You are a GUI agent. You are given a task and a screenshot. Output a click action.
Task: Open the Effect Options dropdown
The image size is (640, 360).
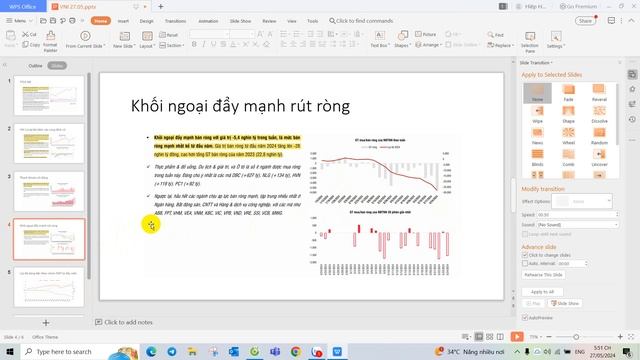582,201
